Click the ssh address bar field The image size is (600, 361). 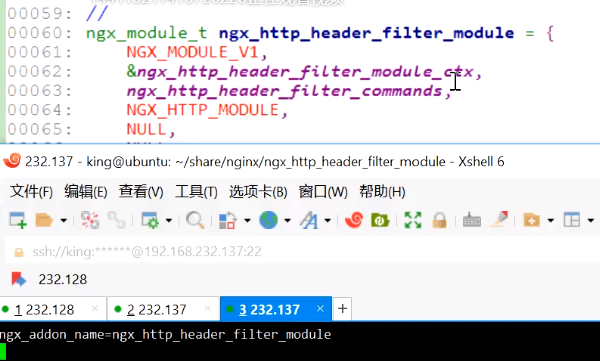tap(302, 252)
